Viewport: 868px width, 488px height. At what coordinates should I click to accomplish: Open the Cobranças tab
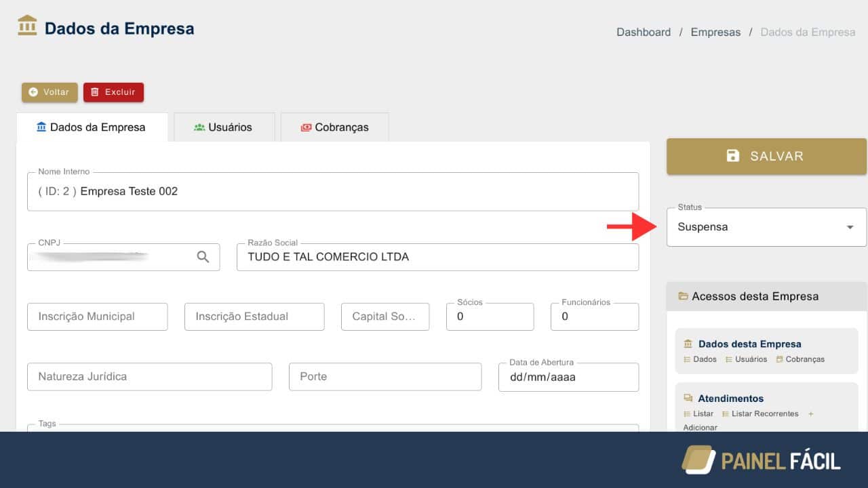(335, 127)
